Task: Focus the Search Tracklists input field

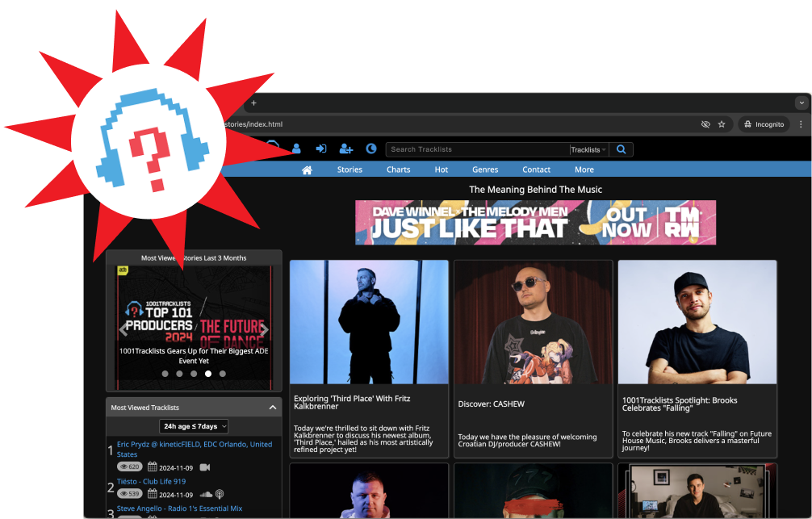Action: pos(478,149)
